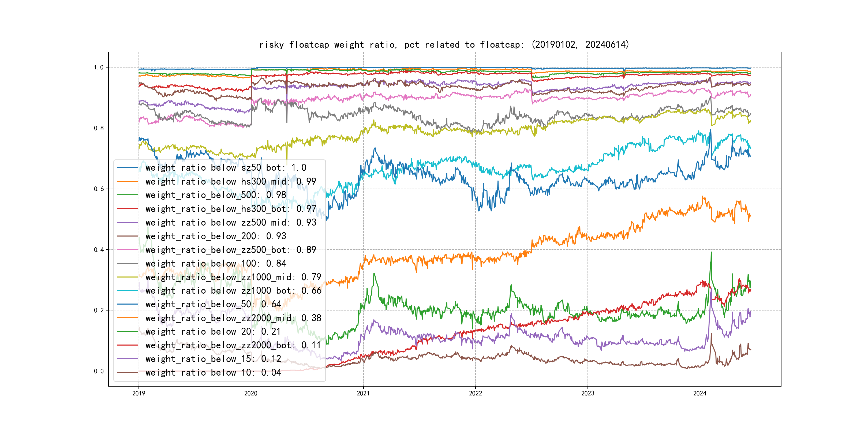Click the 2024 x-axis tick label
Viewport: 868px width, 434px height.
point(699,393)
